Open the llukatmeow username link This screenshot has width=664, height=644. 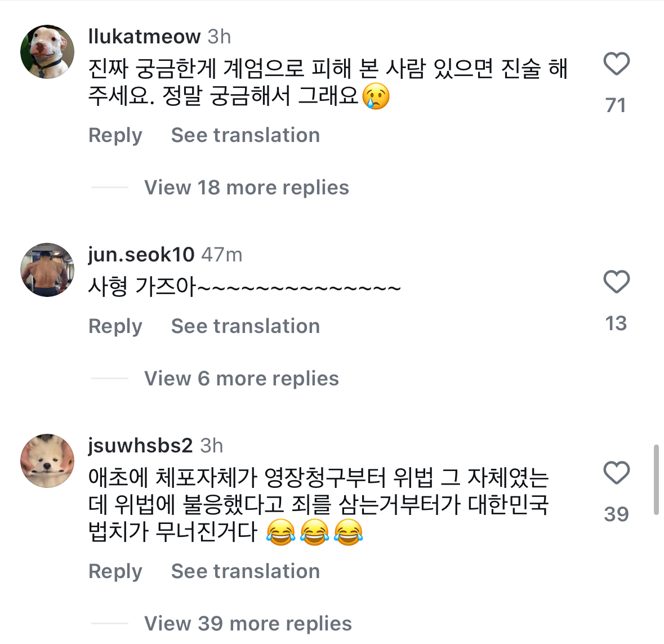coord(144,37)
